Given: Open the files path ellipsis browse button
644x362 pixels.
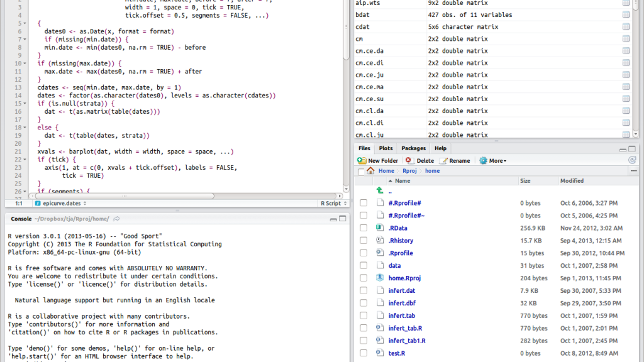Looking at the screenshot, I should [634, 171].
